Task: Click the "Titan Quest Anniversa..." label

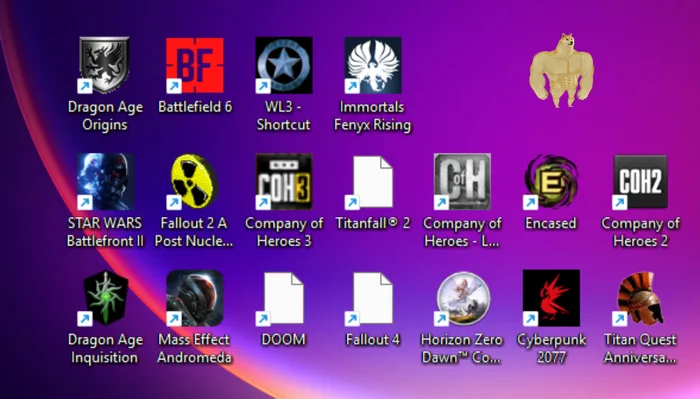Action: click(x=640, y=349)
